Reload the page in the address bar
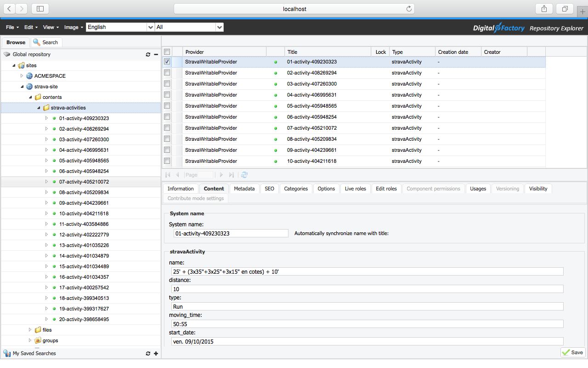 point(409,9)
